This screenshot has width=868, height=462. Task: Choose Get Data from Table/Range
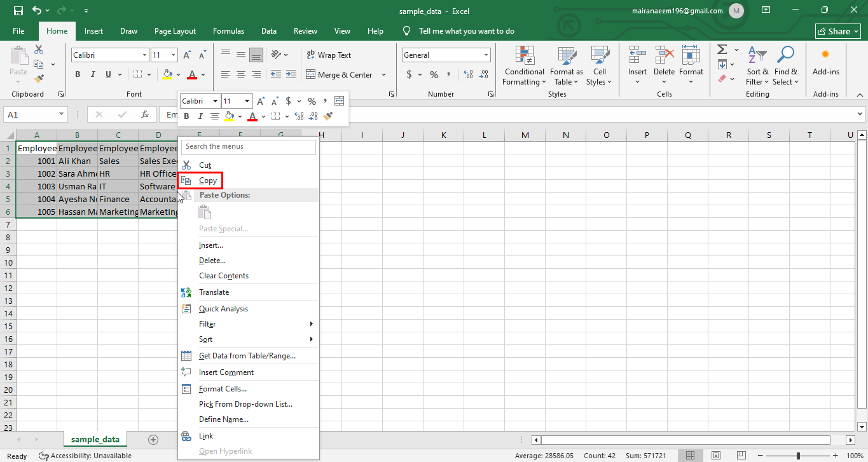click(x=248, y=356)
